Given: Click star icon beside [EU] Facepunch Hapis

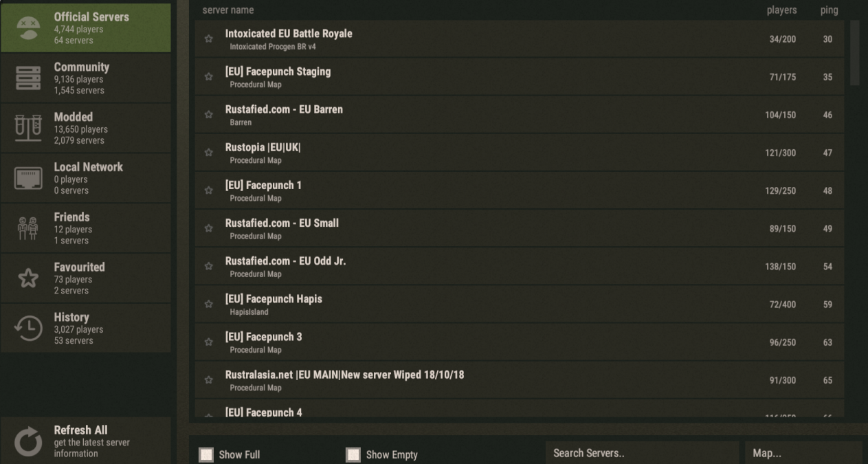Looking at the screenshot, I should coord(209,304).
